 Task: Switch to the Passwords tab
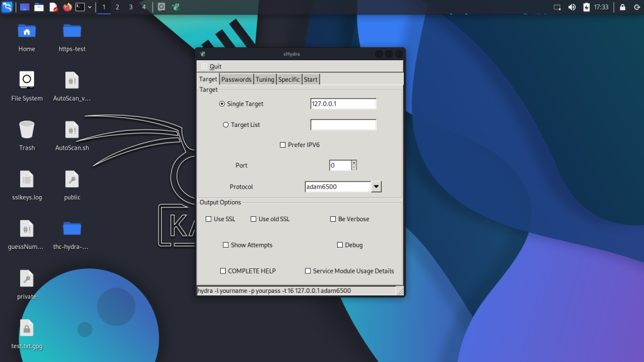pyautogui.click(x=236, y=79)
